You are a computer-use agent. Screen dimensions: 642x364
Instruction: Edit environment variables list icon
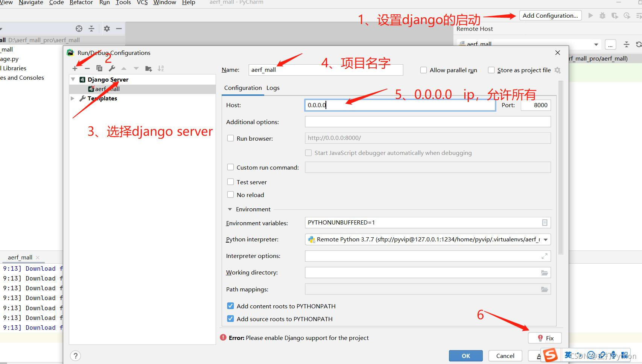click(x=545, y=223)
